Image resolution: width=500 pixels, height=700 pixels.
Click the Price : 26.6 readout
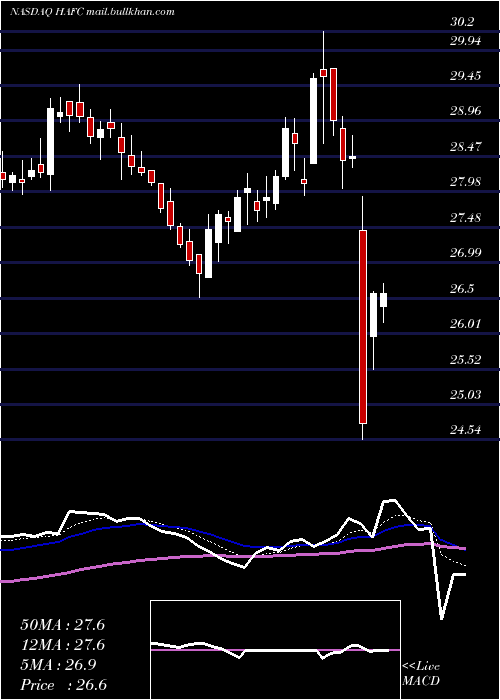coord(63,685)
